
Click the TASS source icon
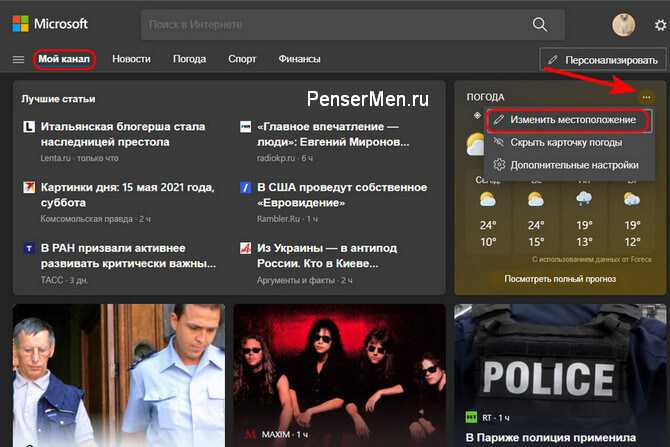29,248
